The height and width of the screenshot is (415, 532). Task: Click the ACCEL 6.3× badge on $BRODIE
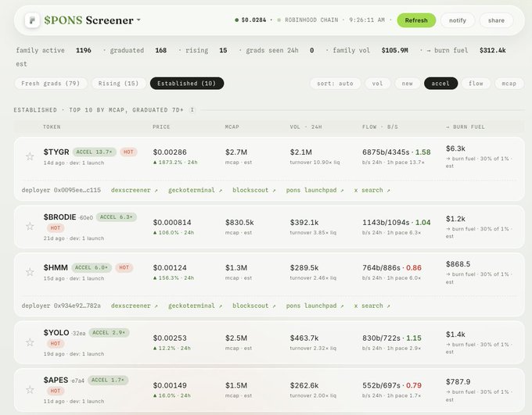(117, 217)
